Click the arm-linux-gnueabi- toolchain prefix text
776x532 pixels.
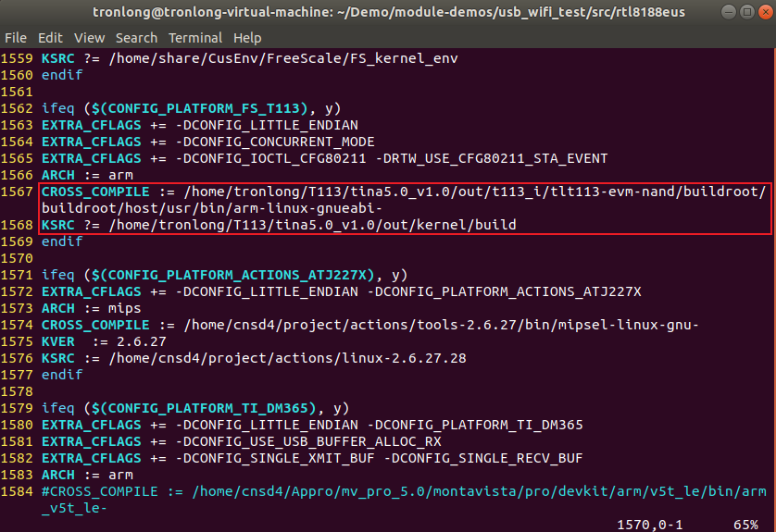(307, 208)
